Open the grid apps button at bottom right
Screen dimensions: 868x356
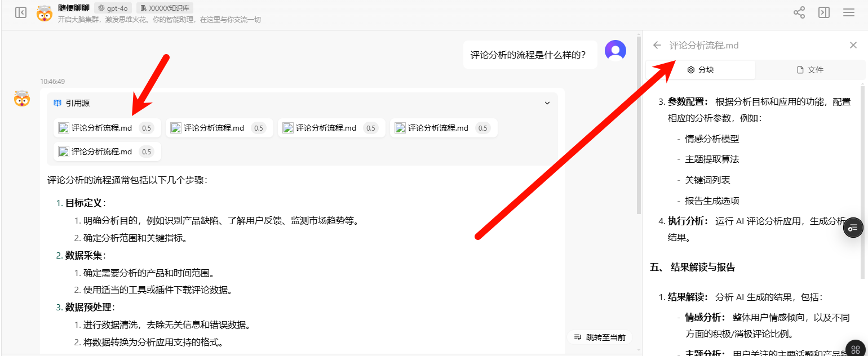pyautogui.click(x=856, y=349)
